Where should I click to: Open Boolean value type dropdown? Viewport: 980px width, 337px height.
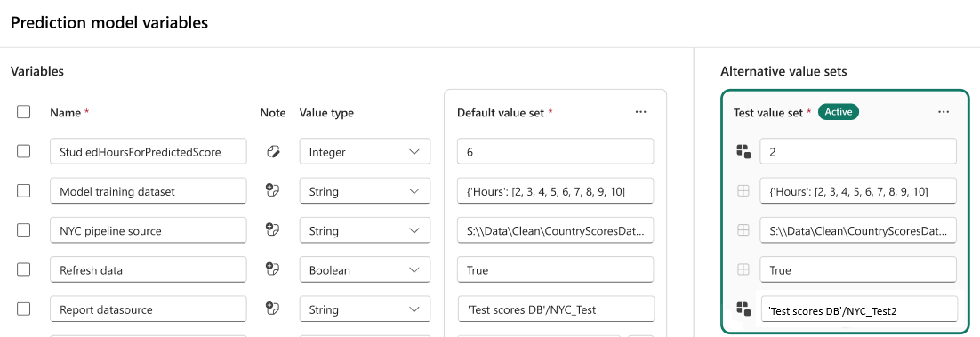365,270
